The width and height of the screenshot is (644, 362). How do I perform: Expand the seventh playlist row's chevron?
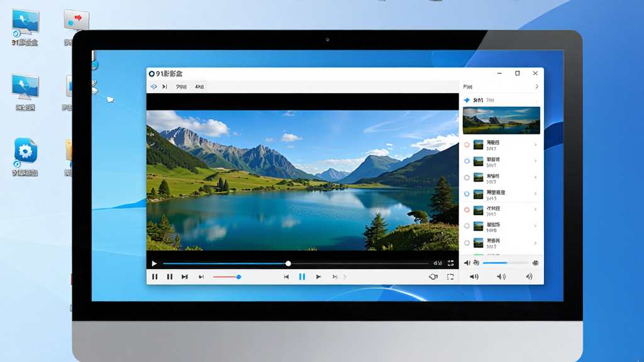click(x=535, y=243)
